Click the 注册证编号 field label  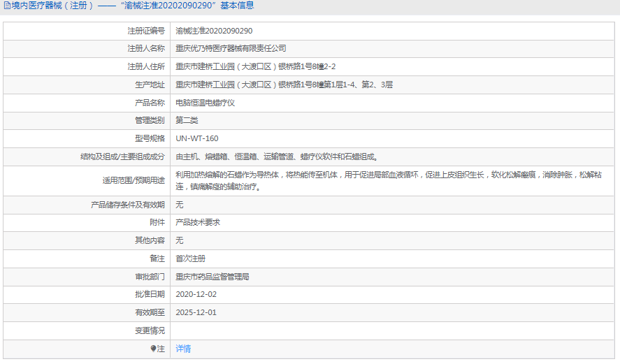pyautogui.click(x=146, y=31)
